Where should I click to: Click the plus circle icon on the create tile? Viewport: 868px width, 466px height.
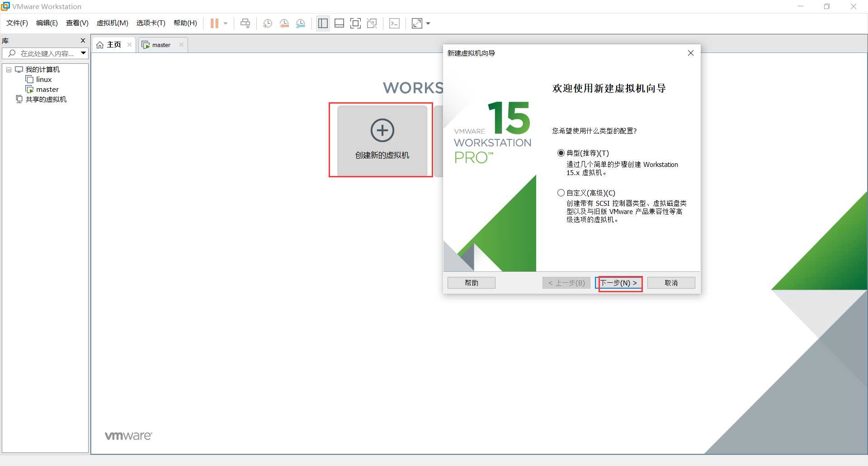[382, 130]
